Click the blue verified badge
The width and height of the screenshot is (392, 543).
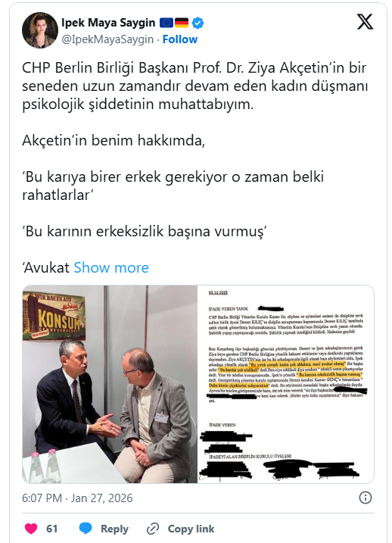(198, 23)
